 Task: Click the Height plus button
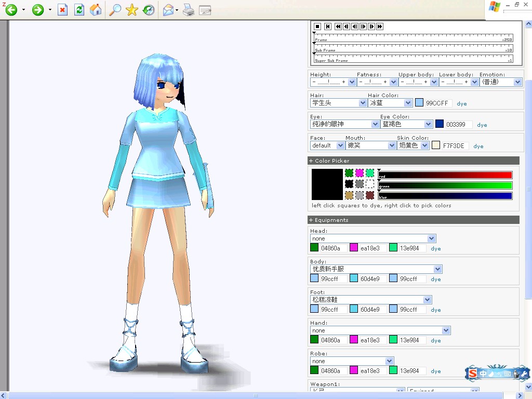pos(344,82)
